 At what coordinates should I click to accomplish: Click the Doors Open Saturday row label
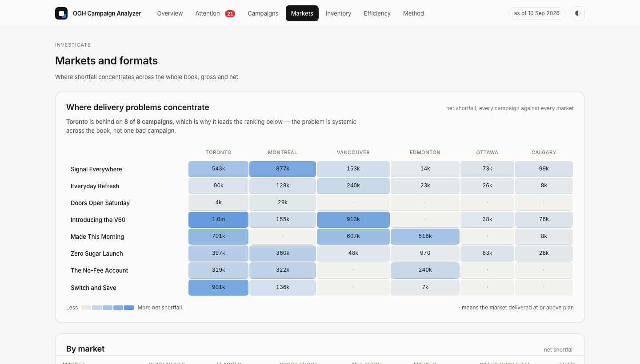[100, 203]
